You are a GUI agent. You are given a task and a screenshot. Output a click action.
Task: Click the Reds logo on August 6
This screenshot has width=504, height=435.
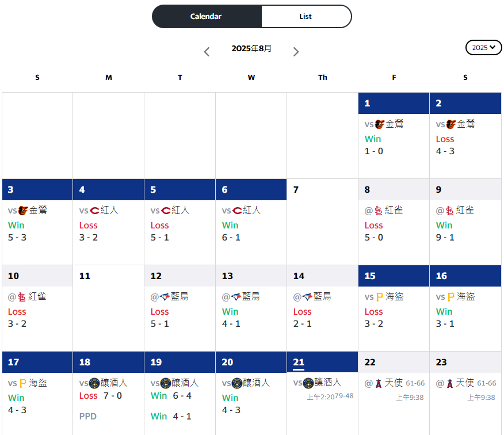[237, 211]
